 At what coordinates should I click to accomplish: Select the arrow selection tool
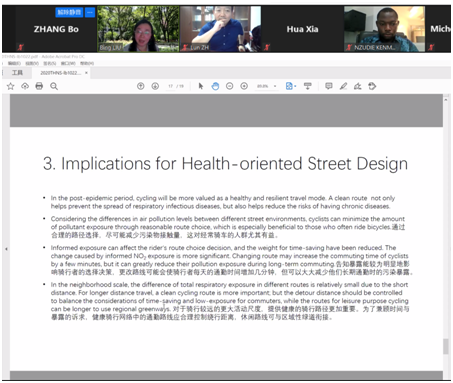coord(201,86)
